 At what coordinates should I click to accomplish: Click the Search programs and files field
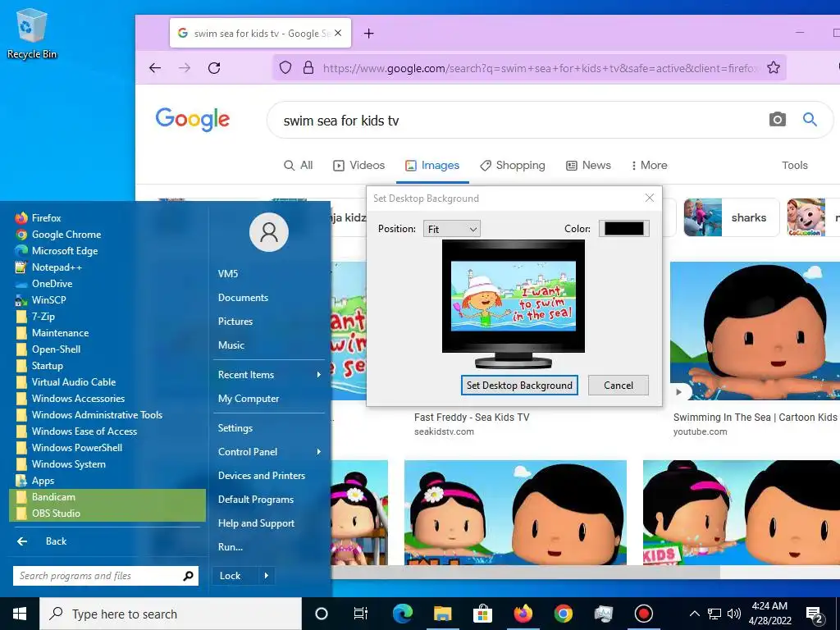point(106,576)
